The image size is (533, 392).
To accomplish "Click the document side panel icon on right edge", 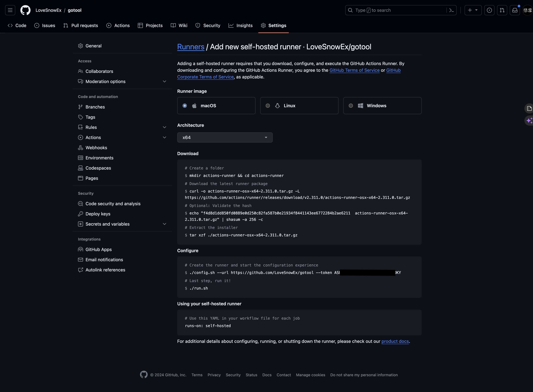I will 529,108.
